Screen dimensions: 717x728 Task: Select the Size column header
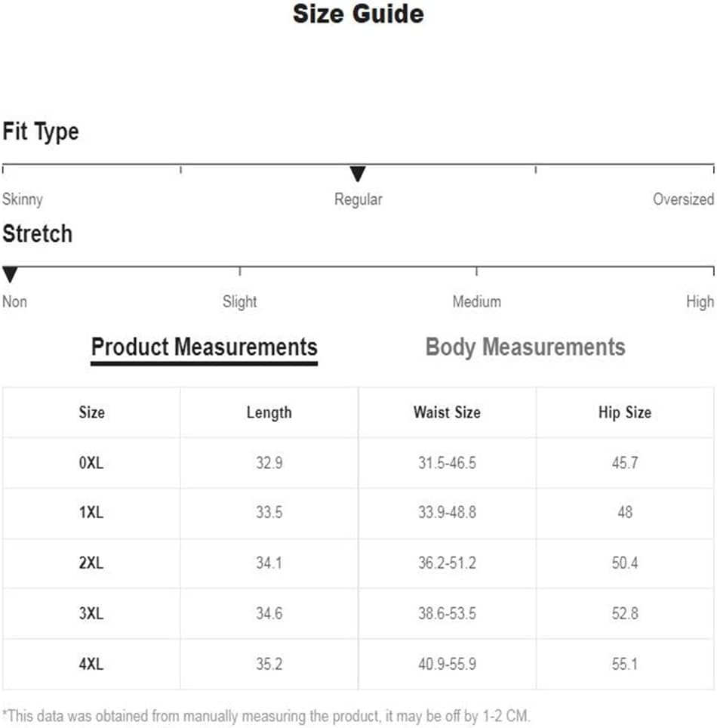pos(91,412)
